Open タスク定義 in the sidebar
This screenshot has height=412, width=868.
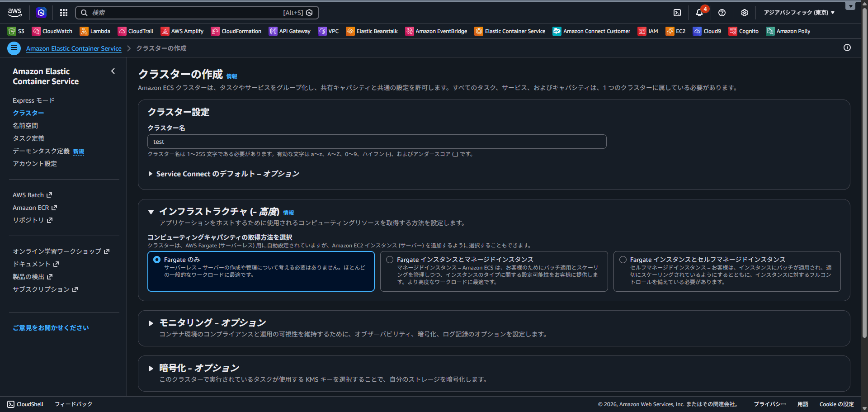pos(28,138)
